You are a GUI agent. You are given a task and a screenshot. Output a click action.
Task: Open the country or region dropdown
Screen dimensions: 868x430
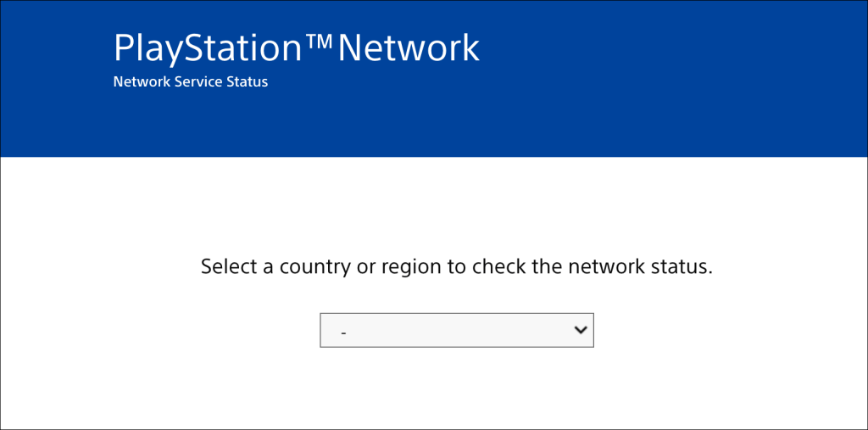[456, 331]
